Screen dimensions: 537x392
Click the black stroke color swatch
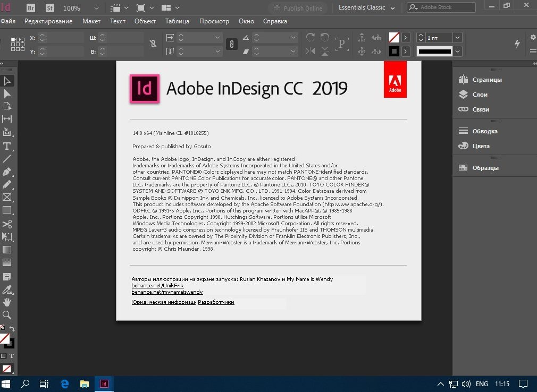[x=394, y=51]
